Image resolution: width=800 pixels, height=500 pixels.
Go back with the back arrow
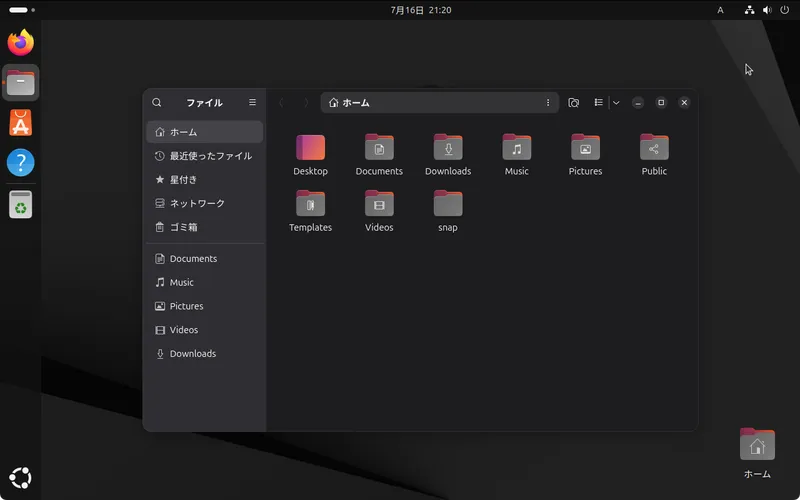coord(281,103)
